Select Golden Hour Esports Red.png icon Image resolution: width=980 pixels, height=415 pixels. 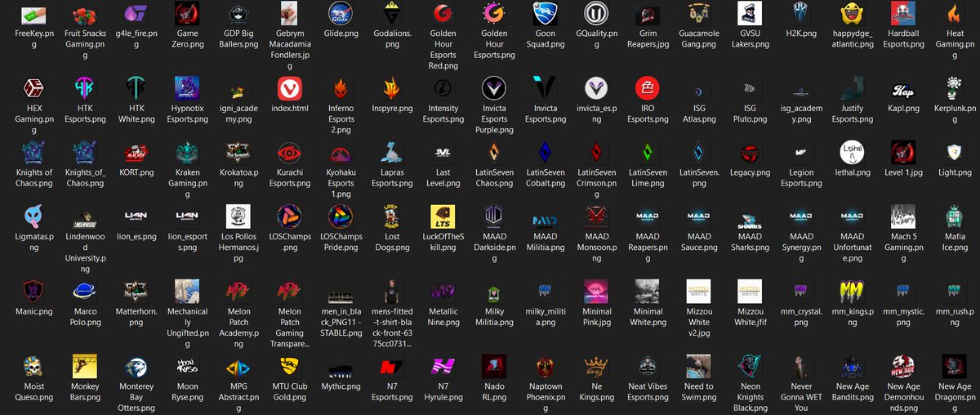coord(443,14)
